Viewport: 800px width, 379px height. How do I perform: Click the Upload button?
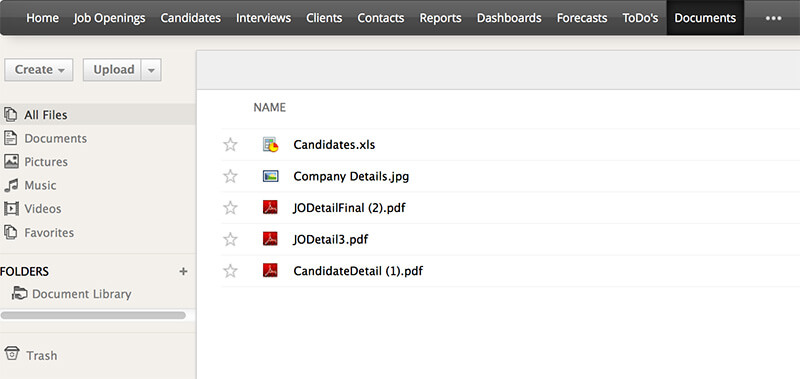pyautogui.click(x=112, y=70)
